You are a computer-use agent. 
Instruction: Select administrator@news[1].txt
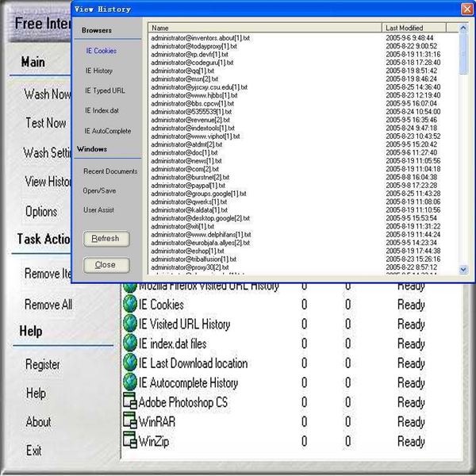186,161
